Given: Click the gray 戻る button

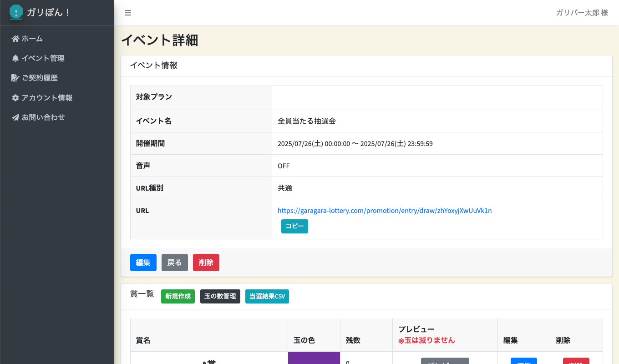Looking at the screenshot, I should tap(174, 263).
